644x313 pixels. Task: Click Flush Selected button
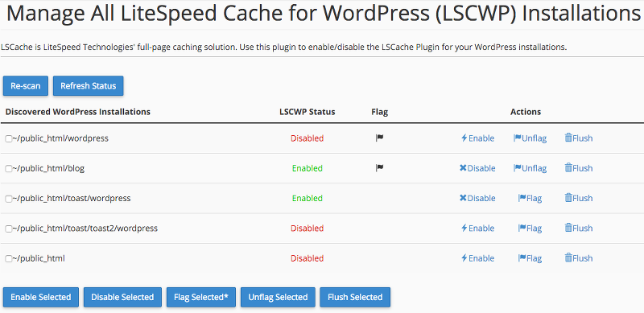pyautogui.click(x=355, y=297)
